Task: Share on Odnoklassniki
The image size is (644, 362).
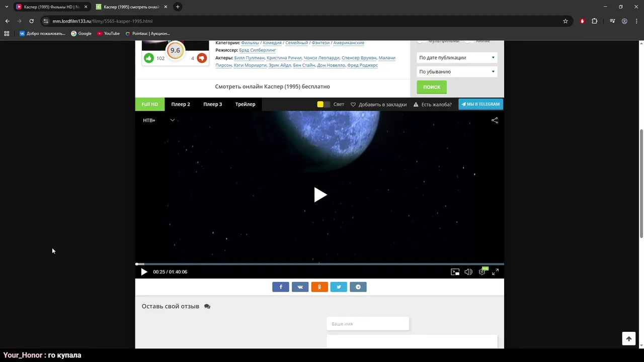Action: point(319,287)
